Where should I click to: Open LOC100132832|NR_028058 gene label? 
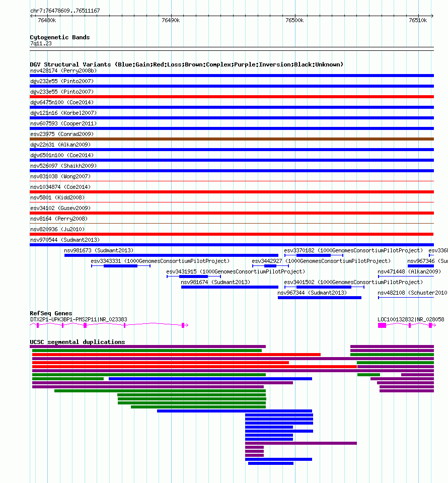pos(411,319)
